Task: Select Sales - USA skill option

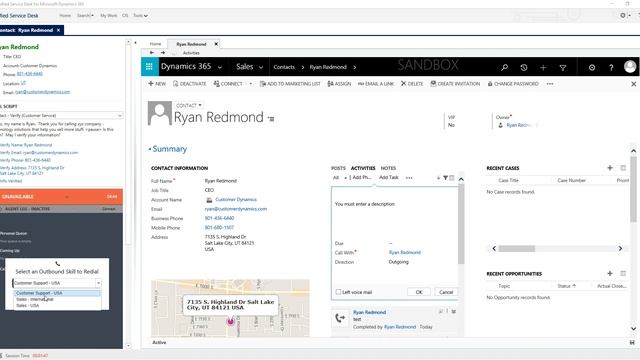Action: coord(57,305)
